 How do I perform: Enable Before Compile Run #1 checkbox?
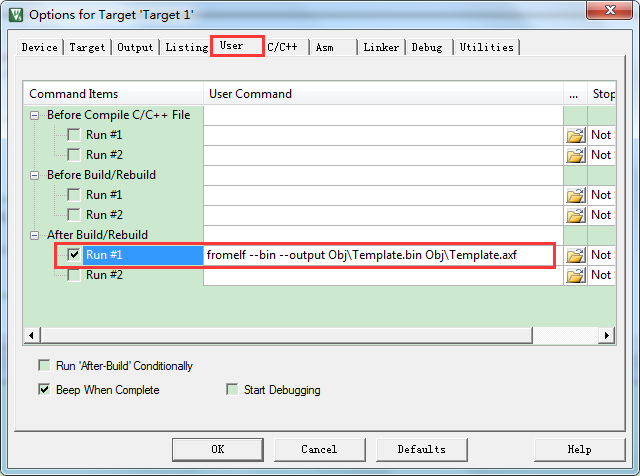click(x=74, y=135)
